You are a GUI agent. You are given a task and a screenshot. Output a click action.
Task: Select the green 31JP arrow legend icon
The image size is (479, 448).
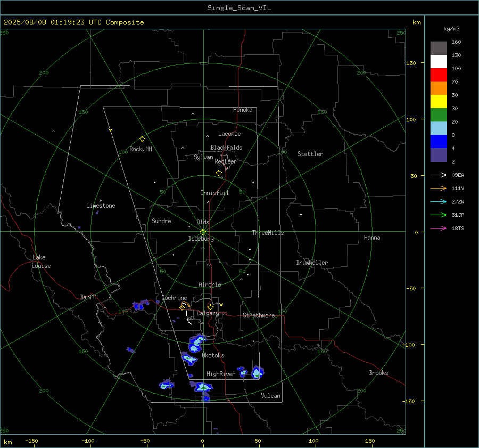pos(439,215)
